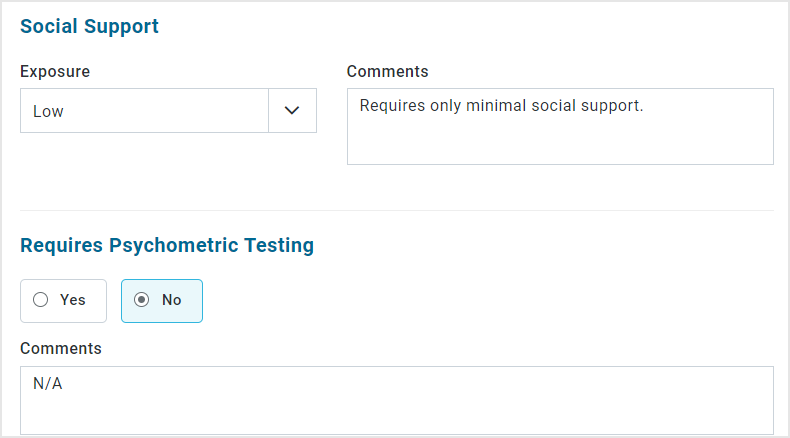This screenshot has height=438, width=790.
Task: Click the Exposure dropdown chevron arrow
Action: [292, 111]
